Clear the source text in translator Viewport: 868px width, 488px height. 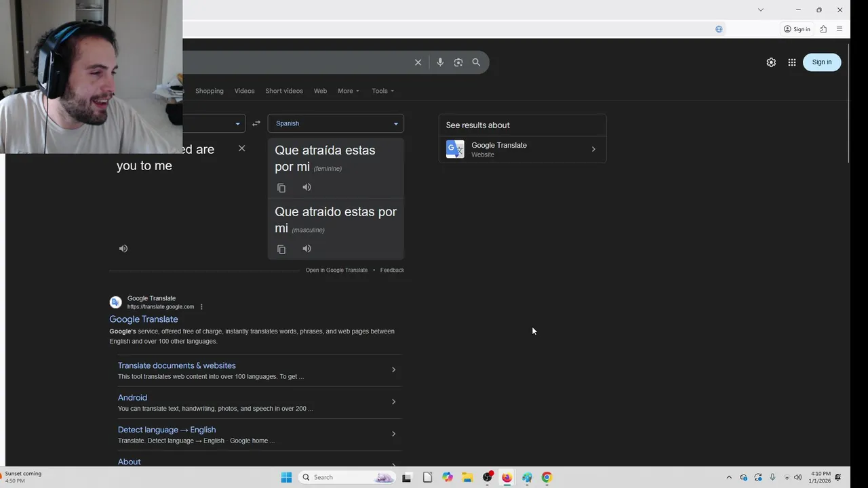coord(241,148)
